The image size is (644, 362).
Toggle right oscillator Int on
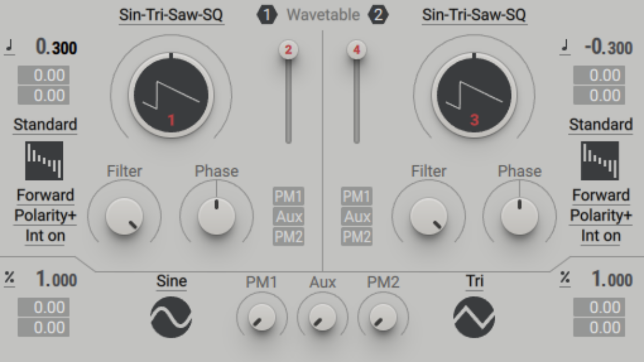(x=601, y=236)
